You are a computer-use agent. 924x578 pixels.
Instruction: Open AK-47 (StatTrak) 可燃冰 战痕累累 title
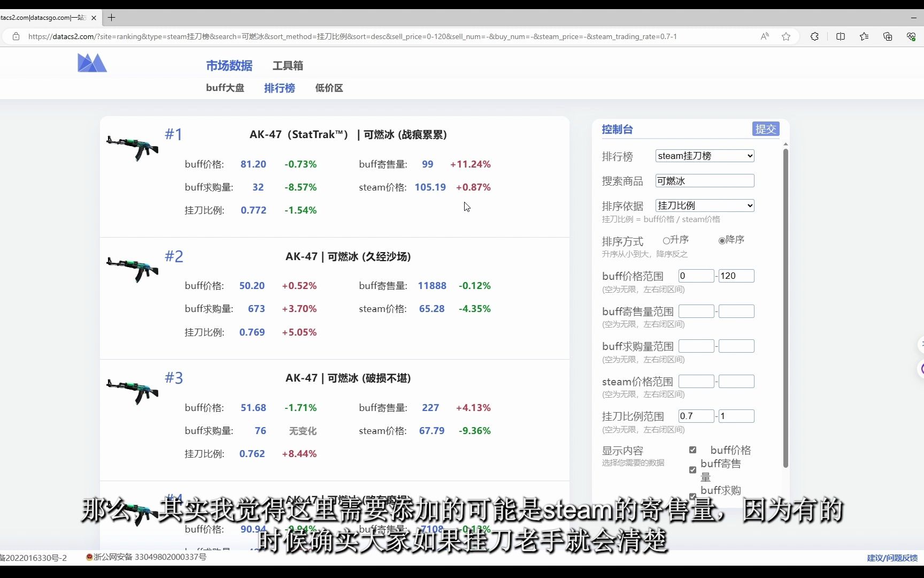tap(348, 134)
